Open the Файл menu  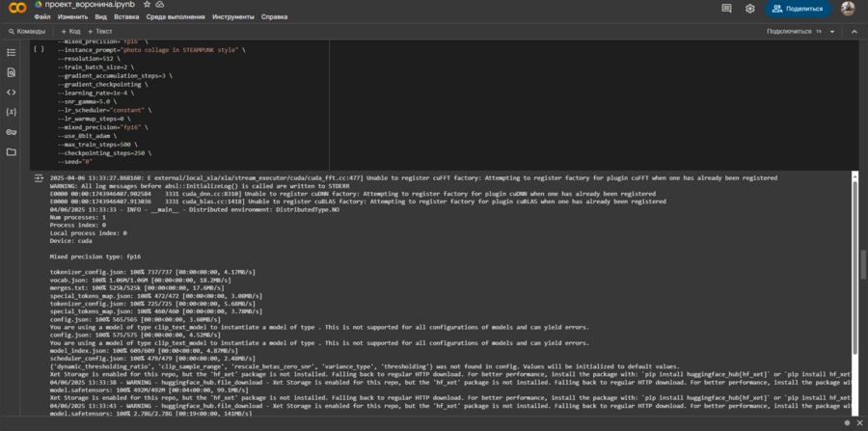(42, 16)
